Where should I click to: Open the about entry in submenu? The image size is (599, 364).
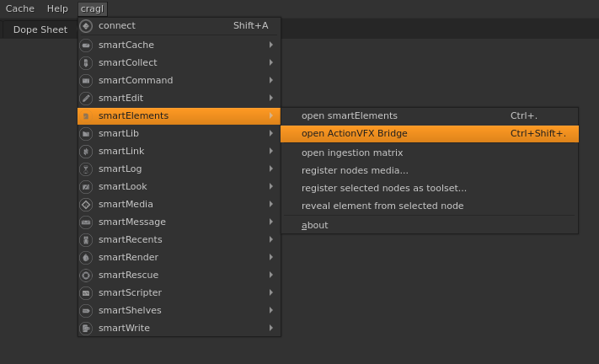point(430,225)
